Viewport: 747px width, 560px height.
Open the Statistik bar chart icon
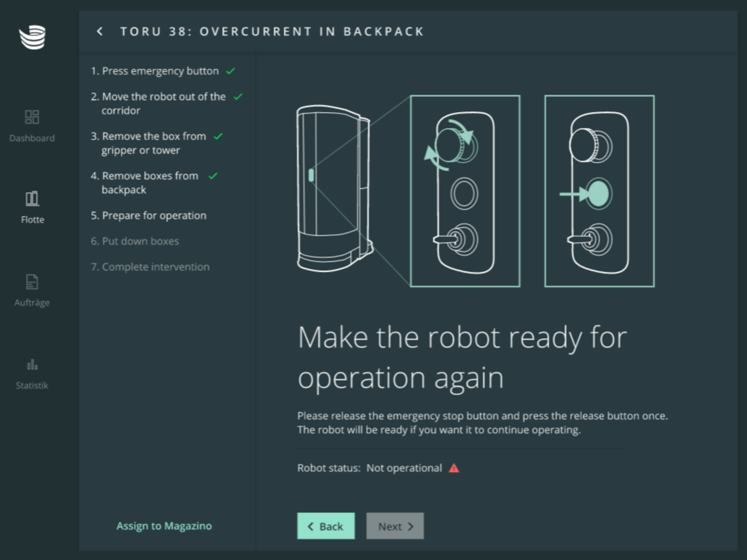[x=32, y=365]
